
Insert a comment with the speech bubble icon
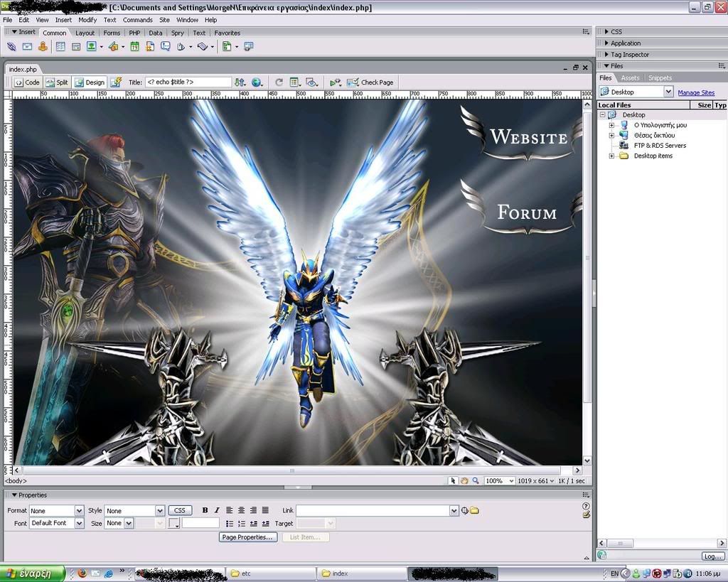click(165, 46)
